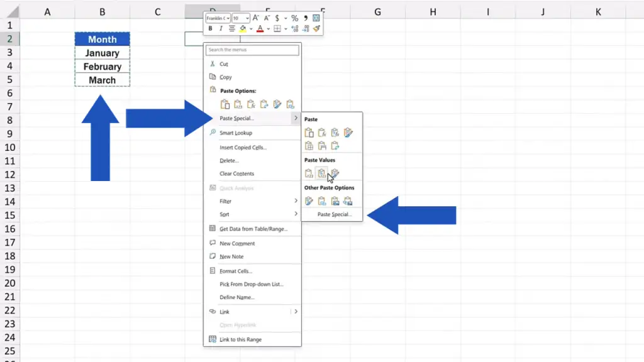Select Smart Lookup menu entry
644x362 pixels.
[252, 133]
